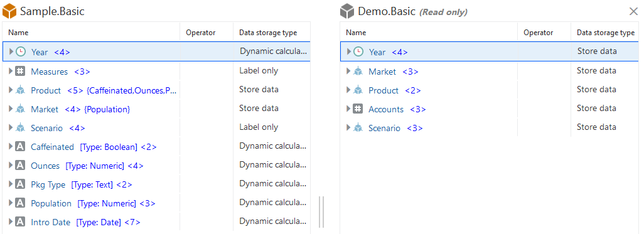Expand the Product dimension in Sample.Basic

[11, 90]
